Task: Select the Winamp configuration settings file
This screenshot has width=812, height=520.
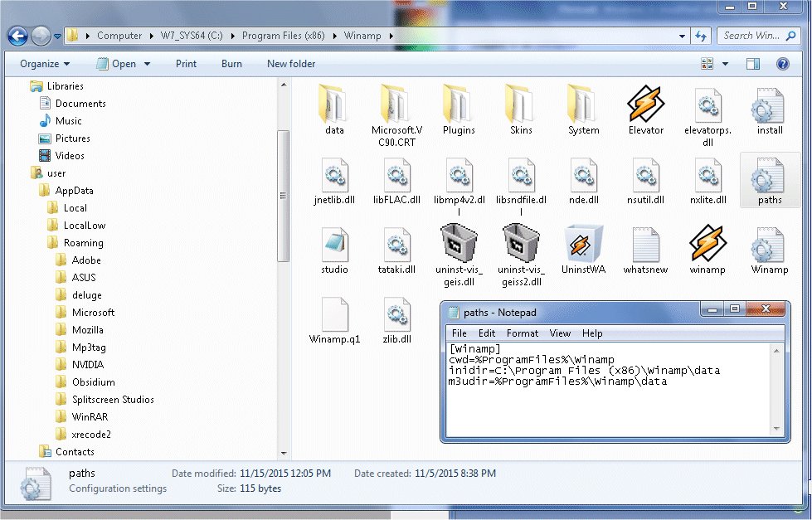Action: (770, 250)
